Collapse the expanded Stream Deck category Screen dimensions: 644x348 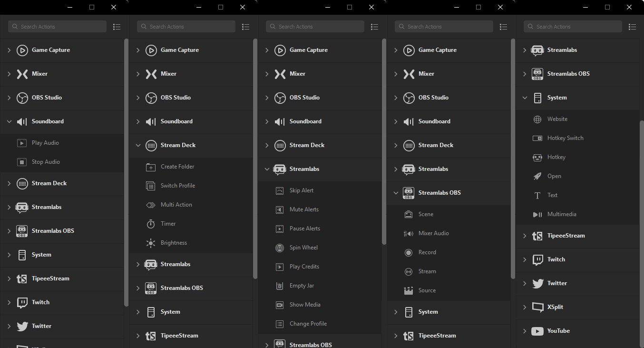click(x=138, y=145)
